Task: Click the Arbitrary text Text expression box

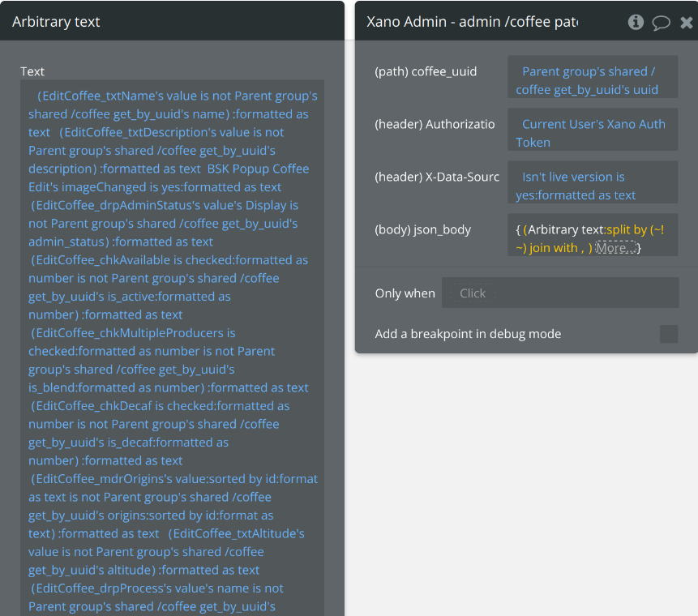Action: (173, 349)
